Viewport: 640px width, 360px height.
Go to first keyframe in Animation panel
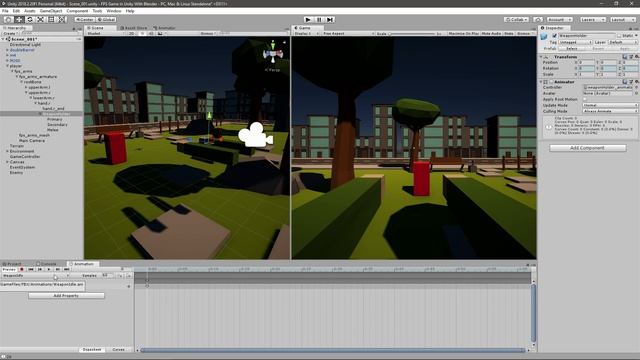click(x=31, y=269)
